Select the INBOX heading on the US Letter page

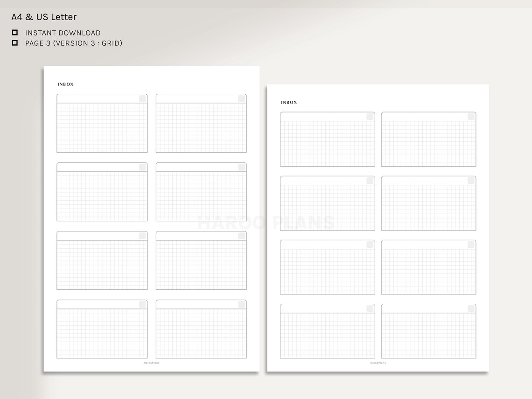point(289,102)
